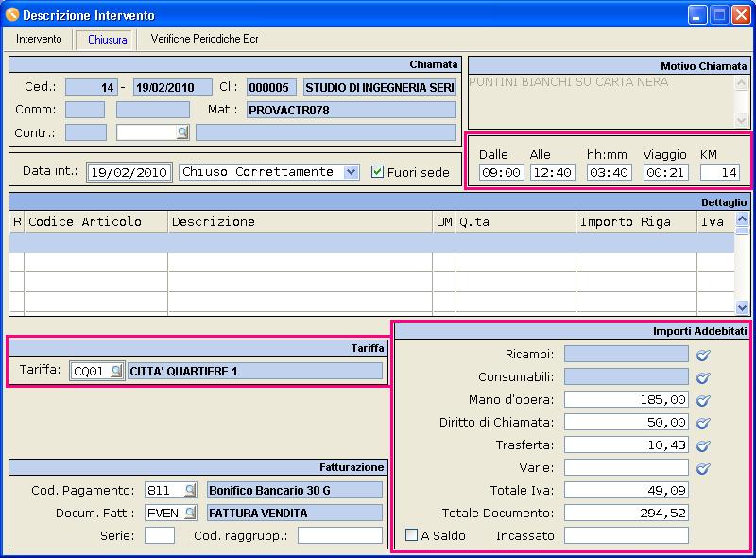Click the Serie input field
The image size is (756, 558).
click(x=160, y=535)
